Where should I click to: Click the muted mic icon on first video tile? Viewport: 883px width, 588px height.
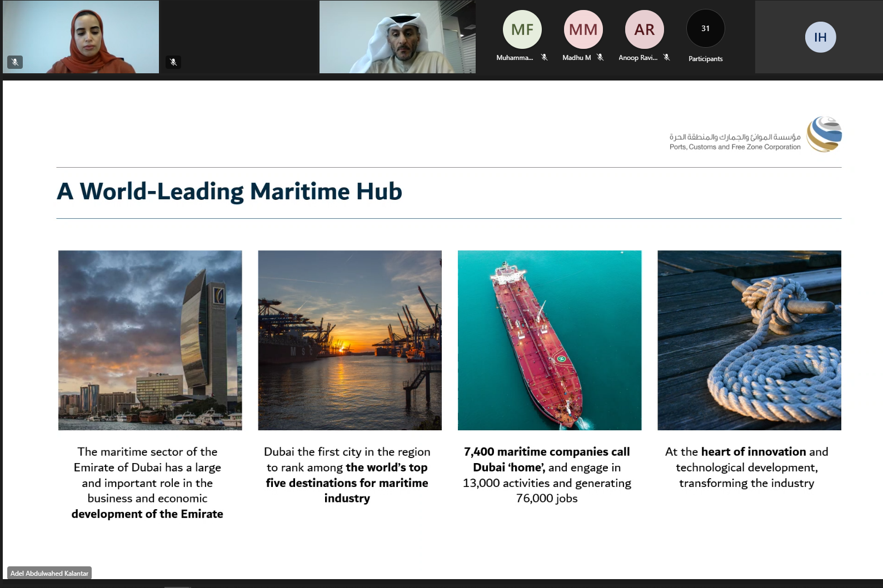pyautogui.click(x=15, y=62)
